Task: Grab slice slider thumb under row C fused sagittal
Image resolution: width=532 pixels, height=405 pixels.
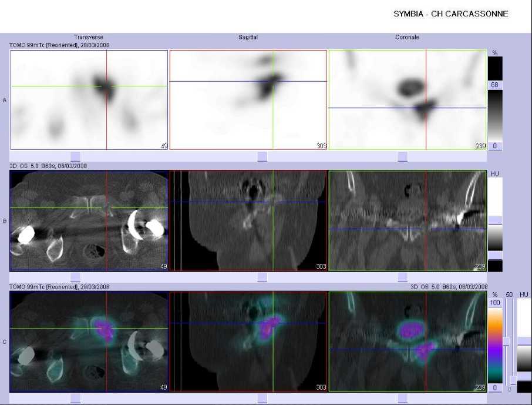Action: pos(262,398)
